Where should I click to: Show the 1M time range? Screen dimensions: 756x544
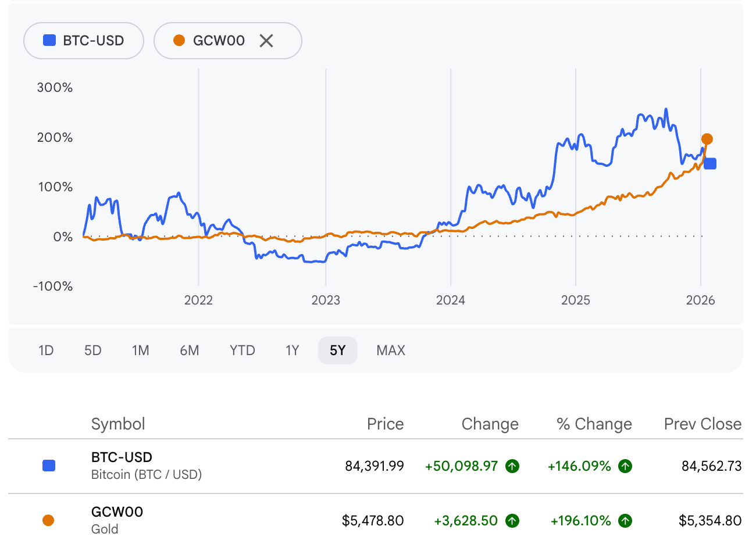[141, 350]
